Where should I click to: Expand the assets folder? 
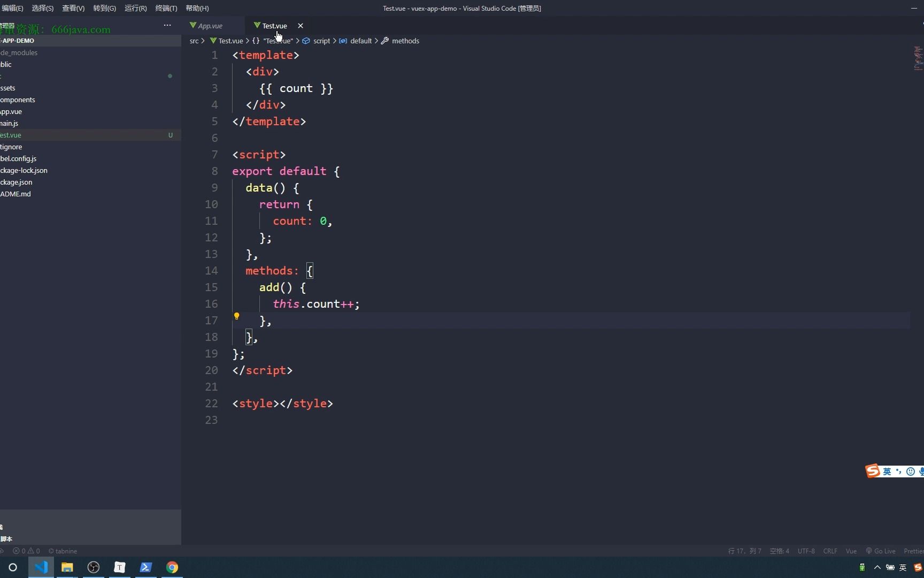(x=90, y=88)
